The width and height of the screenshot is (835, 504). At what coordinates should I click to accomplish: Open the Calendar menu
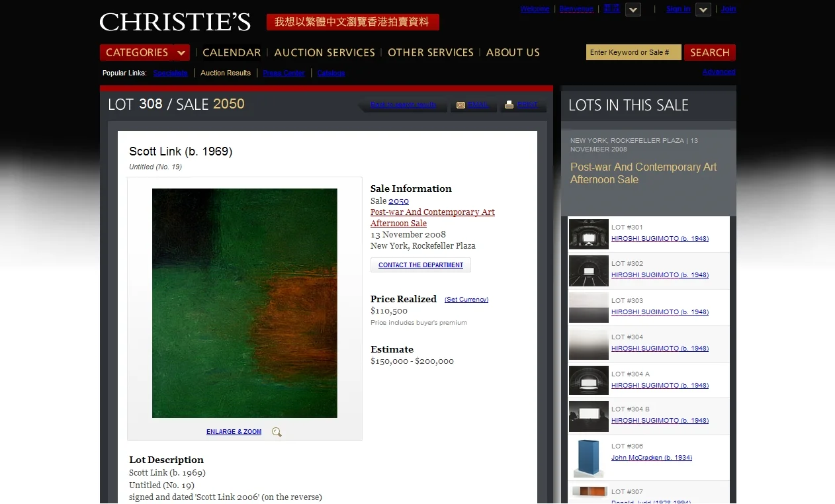coord(232,52)
